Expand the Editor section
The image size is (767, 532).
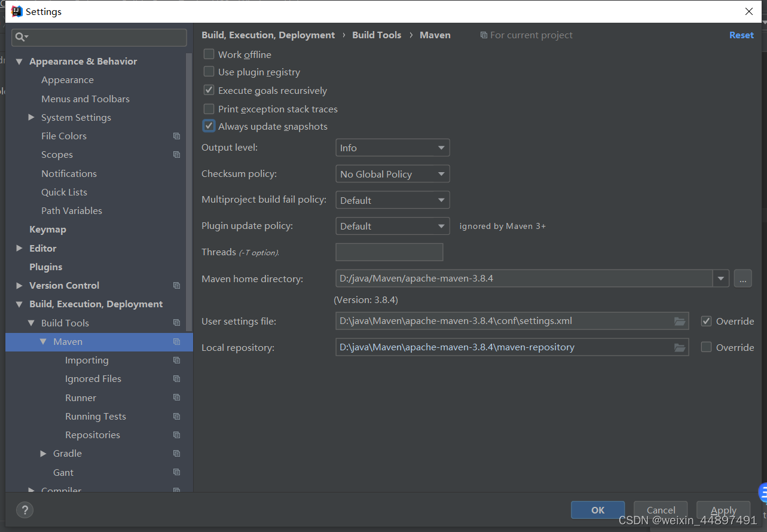tap(19, 248)
